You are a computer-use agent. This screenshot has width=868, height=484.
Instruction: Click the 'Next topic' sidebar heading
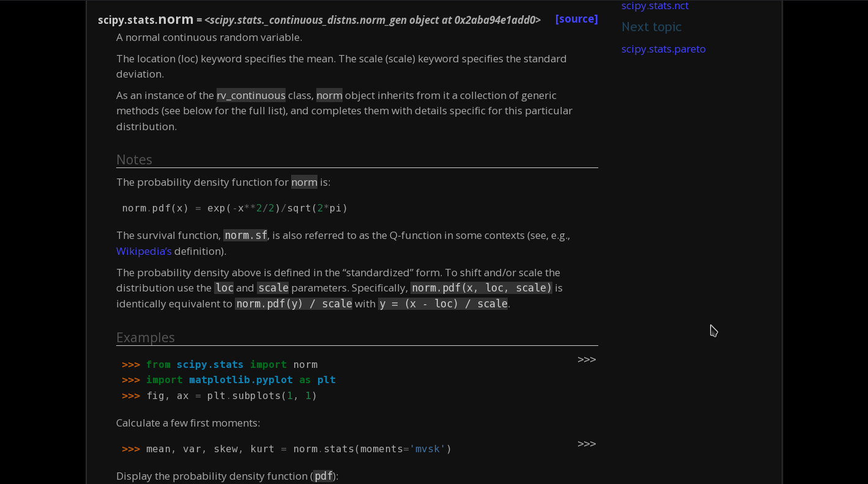click(x=651, y=27)
